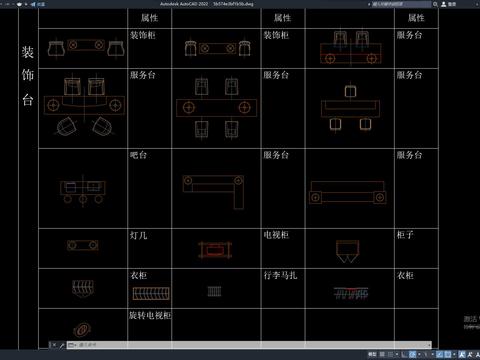Toggle snap mode in status bar

pos(390,354)
